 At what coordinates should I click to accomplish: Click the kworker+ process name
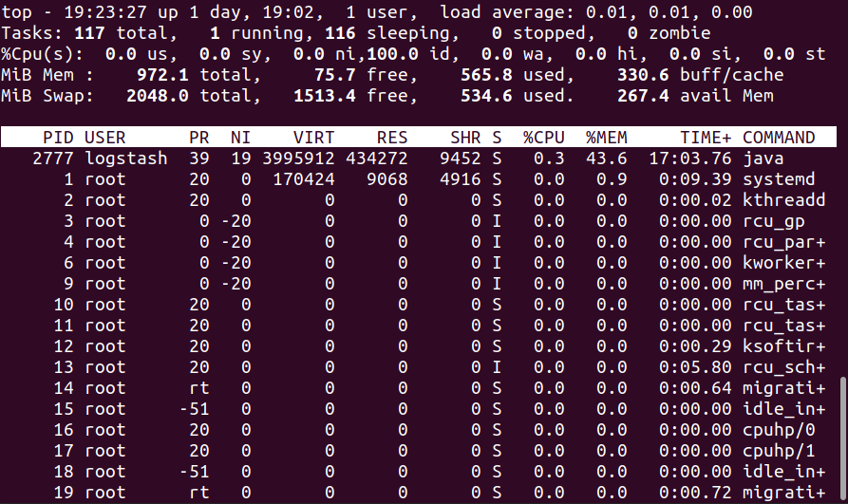pyautogui.click(x=783, y=263)
